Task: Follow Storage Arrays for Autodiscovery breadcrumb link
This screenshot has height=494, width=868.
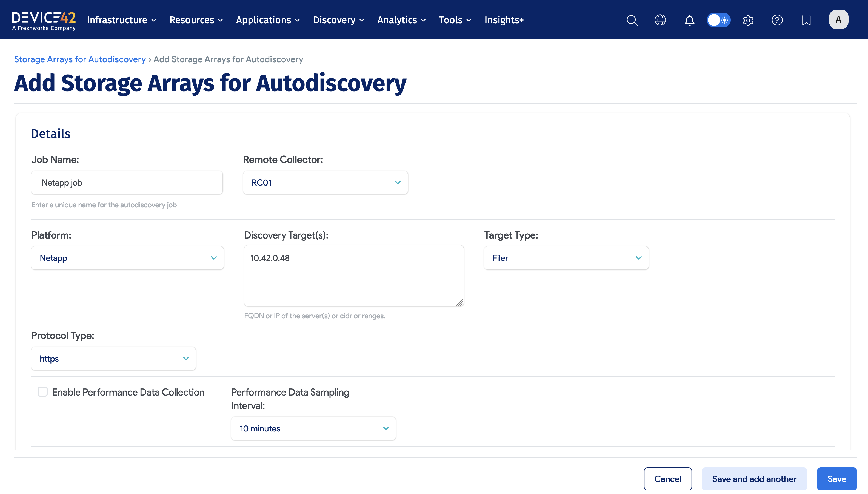Action: point(80,59)
